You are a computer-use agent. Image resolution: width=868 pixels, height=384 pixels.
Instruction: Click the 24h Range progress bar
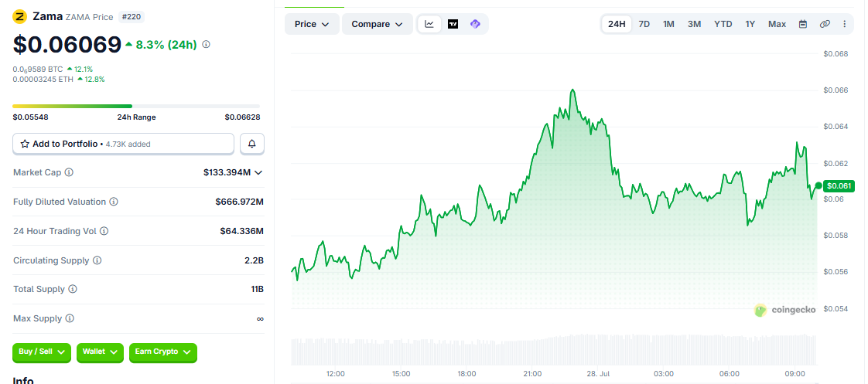click(x=136, y=106)
